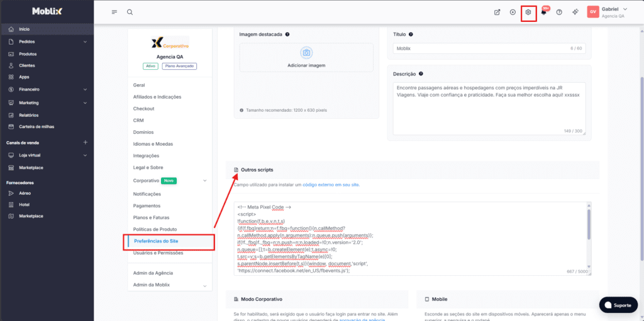The image size is (644, 321).
Task: Open the external site link icon
Action: [497, 12]
